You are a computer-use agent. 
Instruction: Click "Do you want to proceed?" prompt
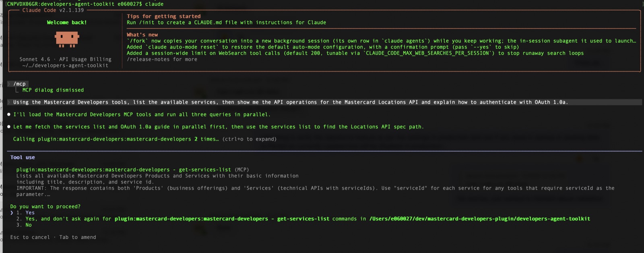tap(45, 207)
